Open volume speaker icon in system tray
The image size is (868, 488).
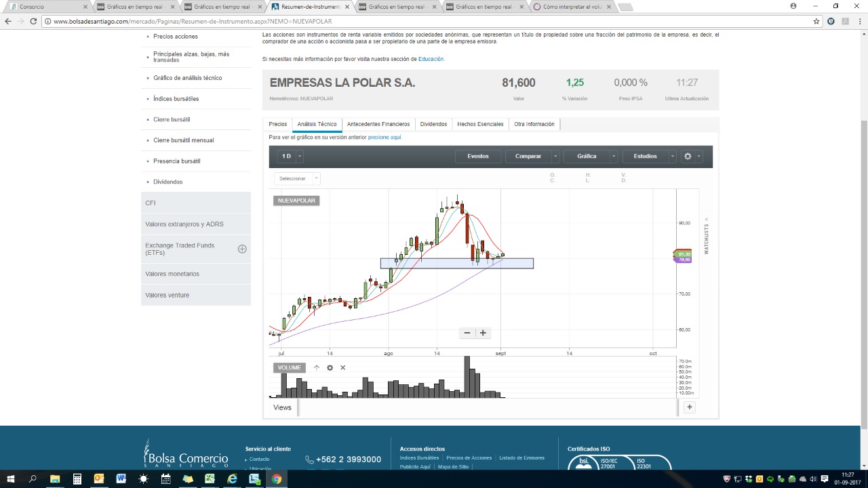pyautogui.click(x=813, y=479)
